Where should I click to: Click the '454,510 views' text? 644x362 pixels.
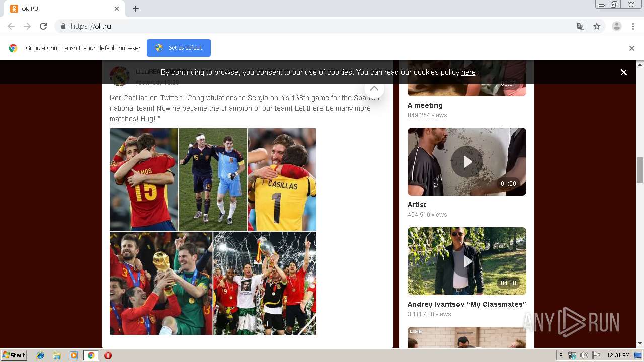pyautogui.click(x=427, y=215)
